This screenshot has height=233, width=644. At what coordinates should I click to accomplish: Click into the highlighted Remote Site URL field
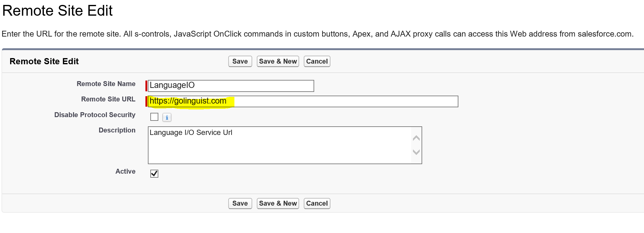click(x=303, y=101)
